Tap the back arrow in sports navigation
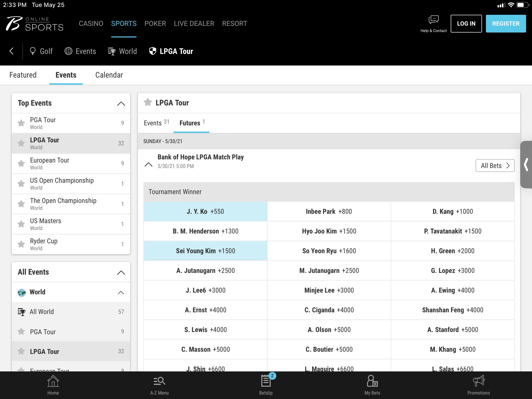532x399 pixels. (x=11, y=51)
